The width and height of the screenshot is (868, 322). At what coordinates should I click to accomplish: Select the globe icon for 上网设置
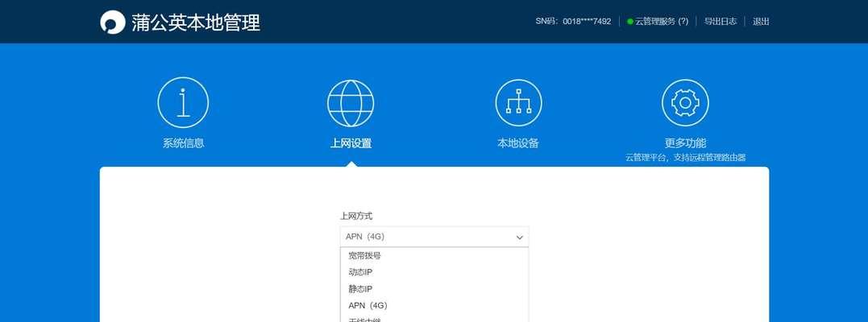click(x=351, y=103)
